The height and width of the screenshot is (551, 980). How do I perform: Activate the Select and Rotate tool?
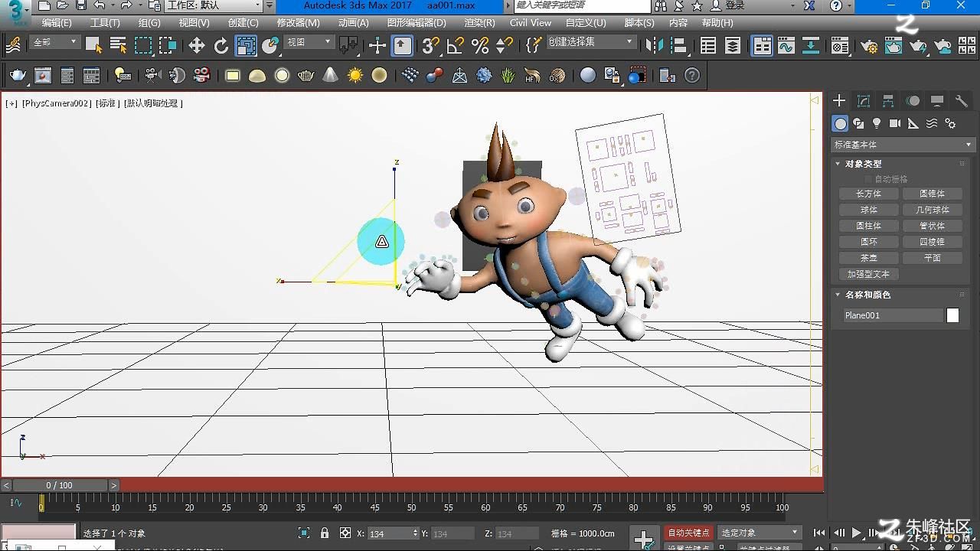click(x=221, y=45)
